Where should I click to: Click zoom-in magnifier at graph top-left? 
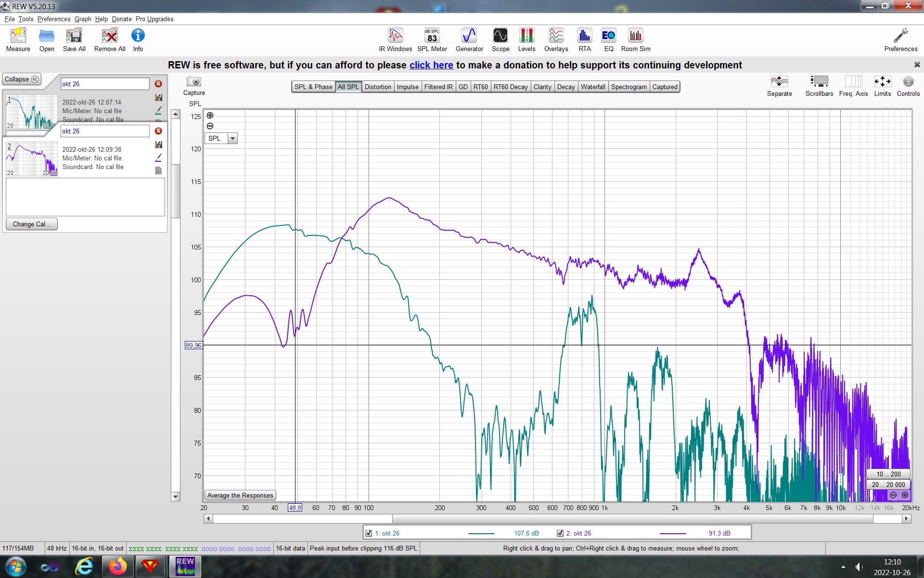(210, 116)
